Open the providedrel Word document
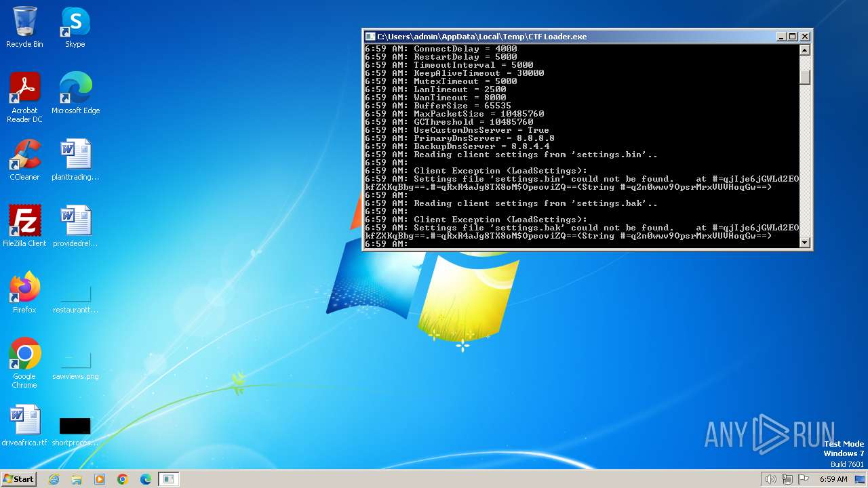 (75, 226)
